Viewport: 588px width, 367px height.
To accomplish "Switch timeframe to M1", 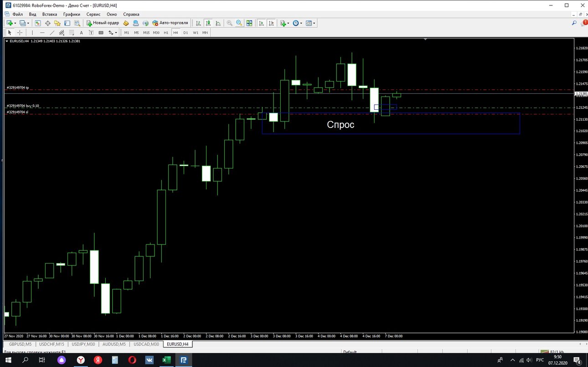I will click(x=127, y=32).
